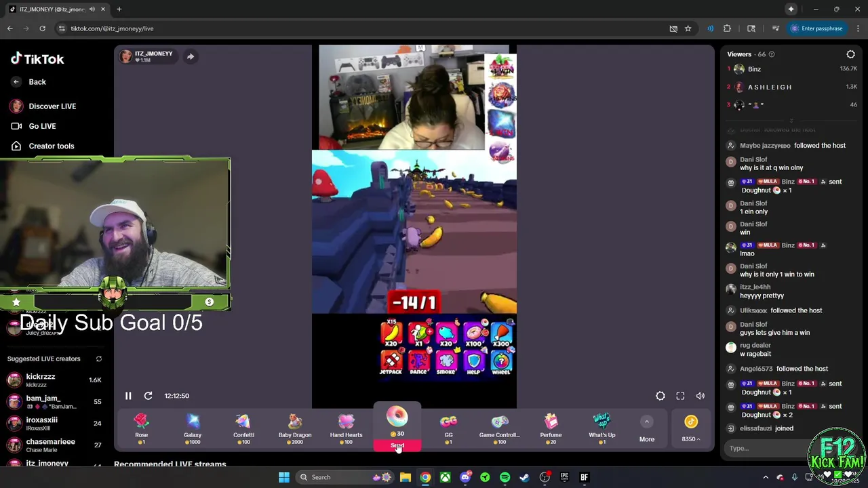Open chat settings gear icon
The width and height of the screenshot is (868, 488).
point(851,54)
